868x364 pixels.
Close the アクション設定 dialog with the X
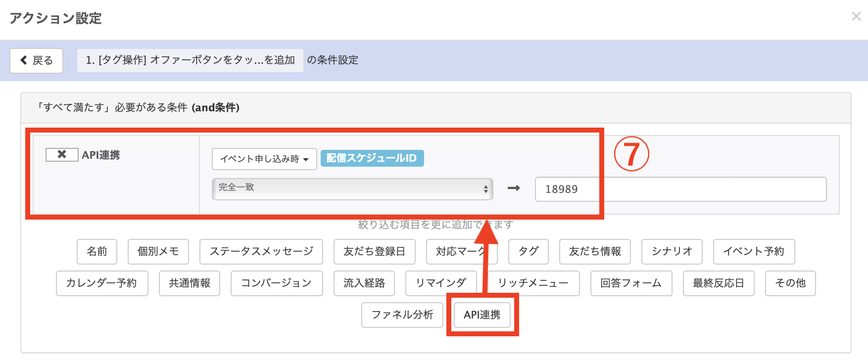[x=856, y=16]
